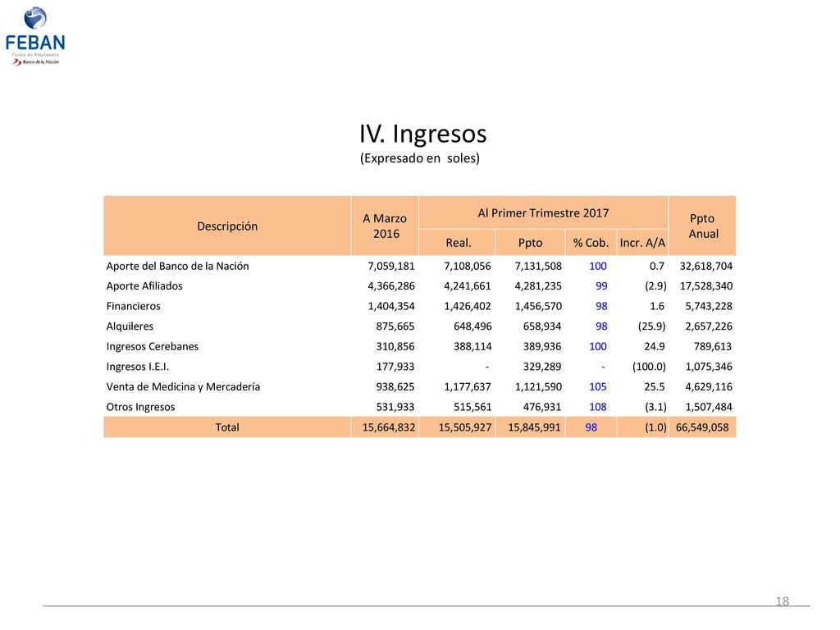
Task: Click value 648,496
Action: point(472,326)
